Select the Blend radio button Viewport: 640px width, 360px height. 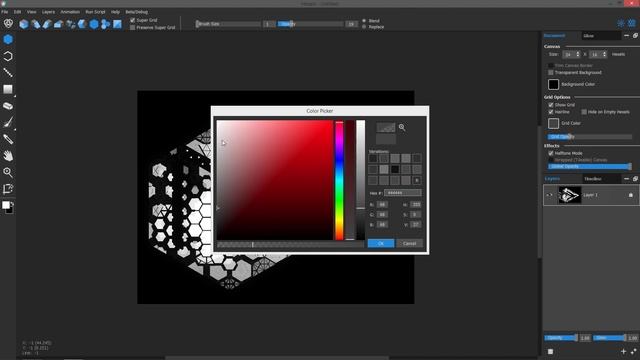[x=364, y=20]
